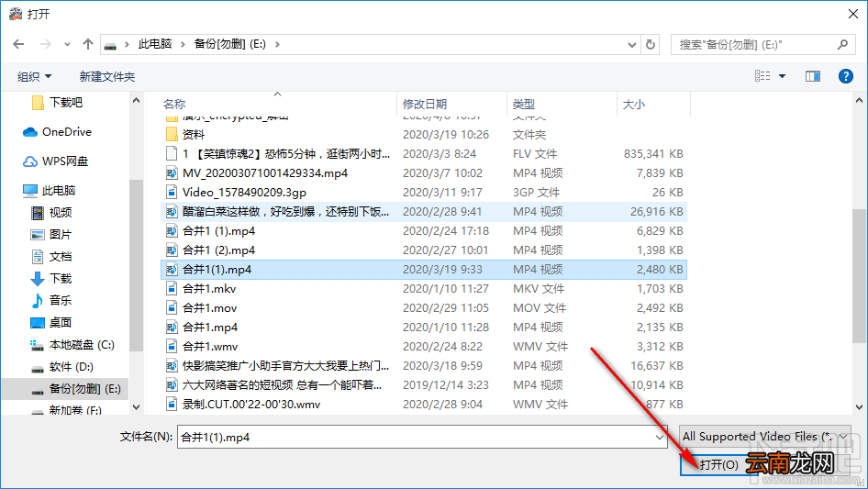This screenshot has width=868, height=489.
Task: Open the 组织 menu
Action: (34, 76)
